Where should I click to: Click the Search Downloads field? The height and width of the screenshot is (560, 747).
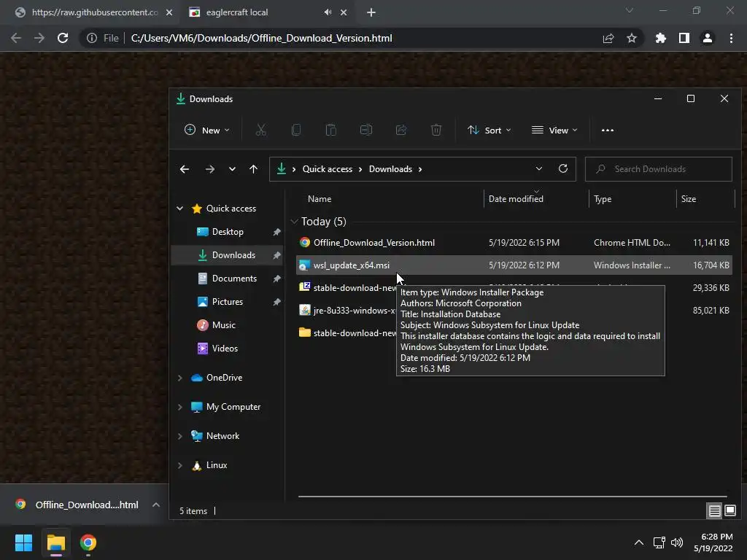pos(659,169)
